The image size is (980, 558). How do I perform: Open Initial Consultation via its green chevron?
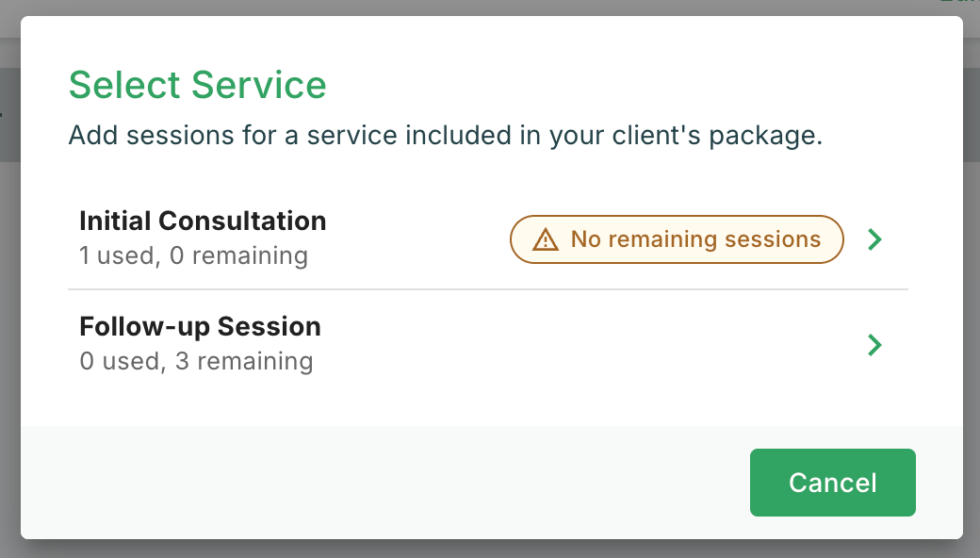pos(875,239)
